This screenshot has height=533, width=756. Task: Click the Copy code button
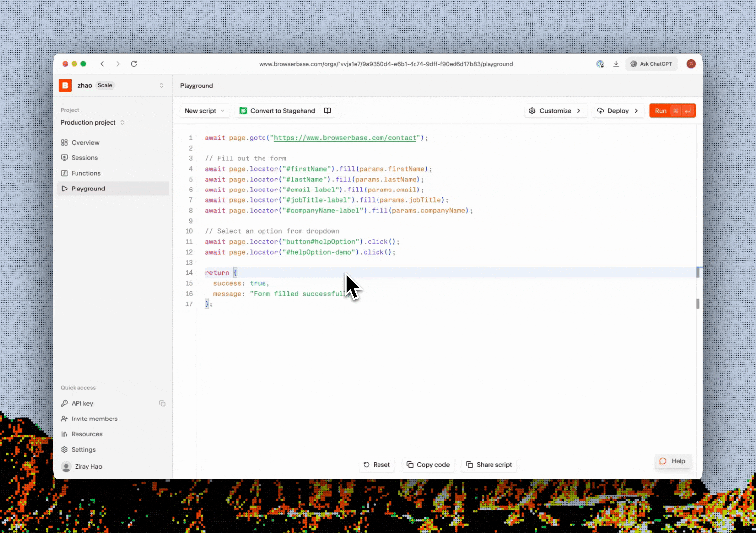point(428,465)
